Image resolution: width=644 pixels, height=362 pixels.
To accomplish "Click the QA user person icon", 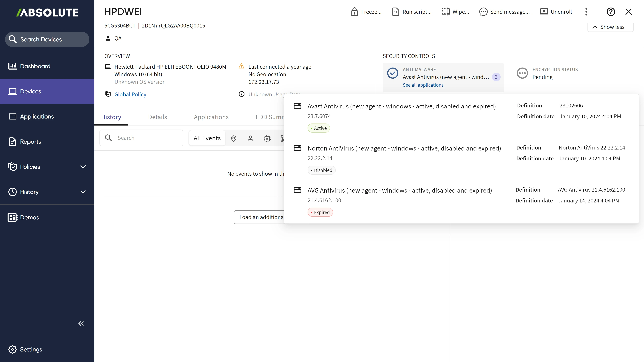I will [x=108, y=38].
